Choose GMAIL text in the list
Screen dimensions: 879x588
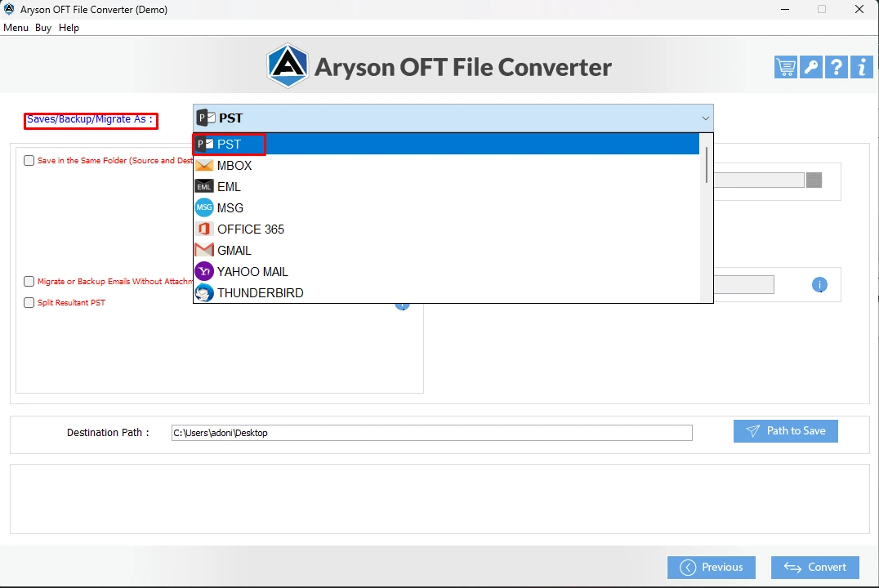tap(234, 251)
